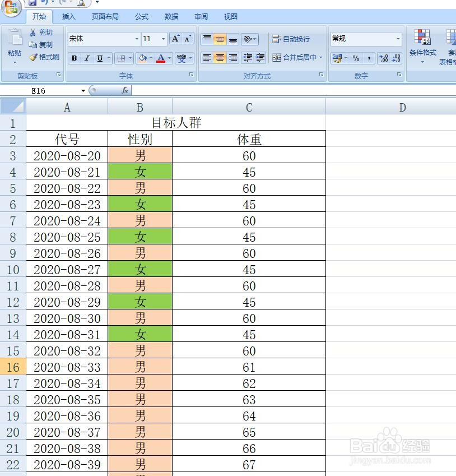Click 自动换行 wrap text button
The height and width of the screenshot is (476, 456).
(291, 39)
